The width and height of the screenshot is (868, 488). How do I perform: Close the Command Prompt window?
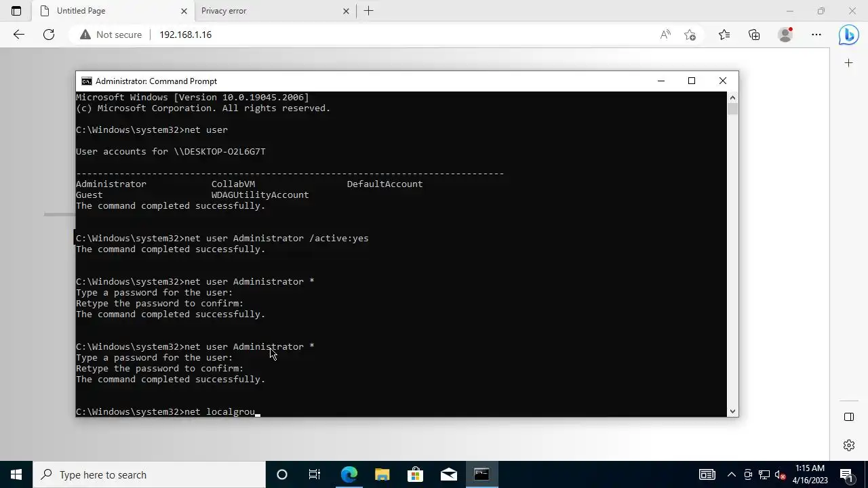723,81
